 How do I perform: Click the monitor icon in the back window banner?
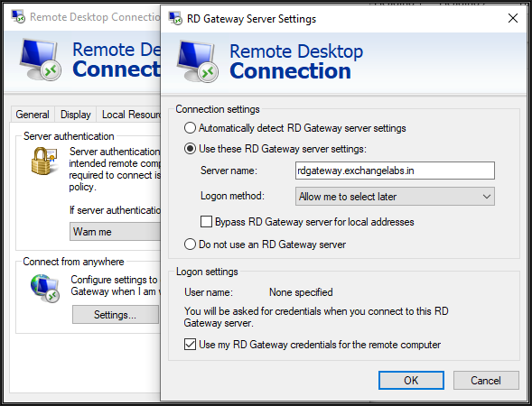[41, 60]
